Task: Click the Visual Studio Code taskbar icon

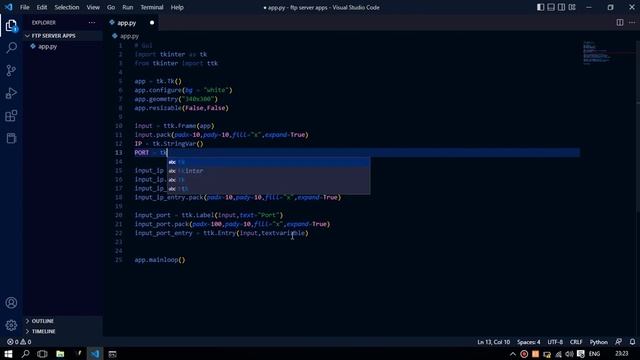Action: click(95, 354)
